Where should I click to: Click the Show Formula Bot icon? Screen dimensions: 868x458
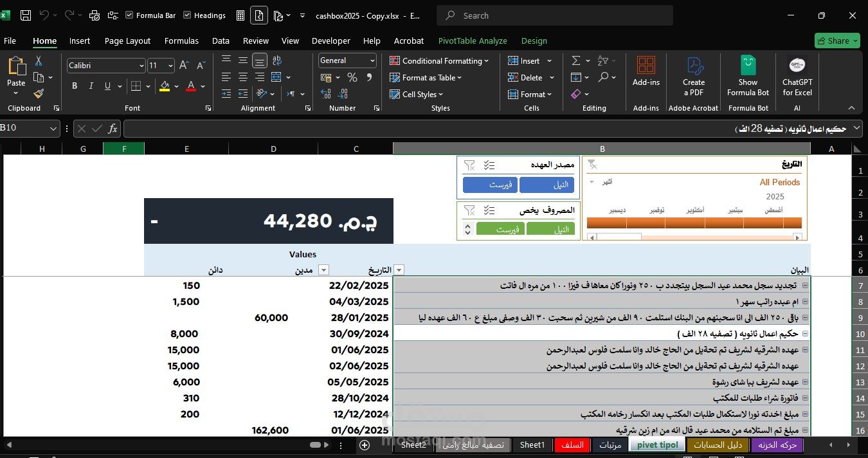748,66
